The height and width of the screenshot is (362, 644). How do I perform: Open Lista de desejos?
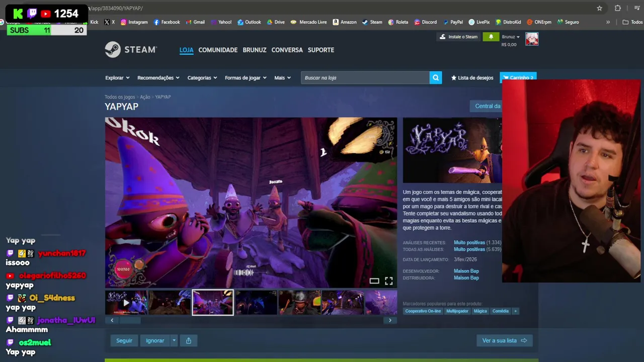472,77
